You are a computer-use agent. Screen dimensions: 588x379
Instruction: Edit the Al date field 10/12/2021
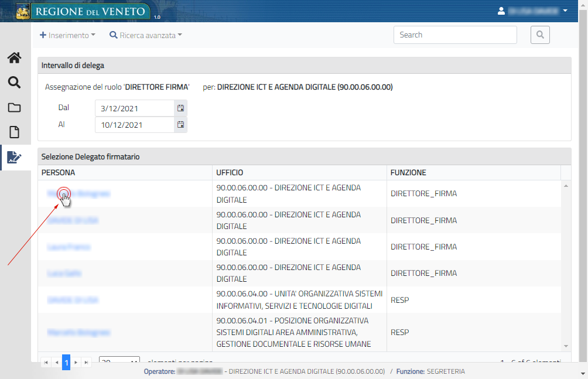(135, 125)
